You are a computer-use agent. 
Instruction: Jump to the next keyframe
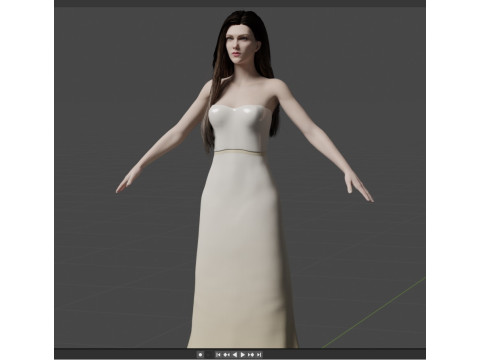coord(251,355)
